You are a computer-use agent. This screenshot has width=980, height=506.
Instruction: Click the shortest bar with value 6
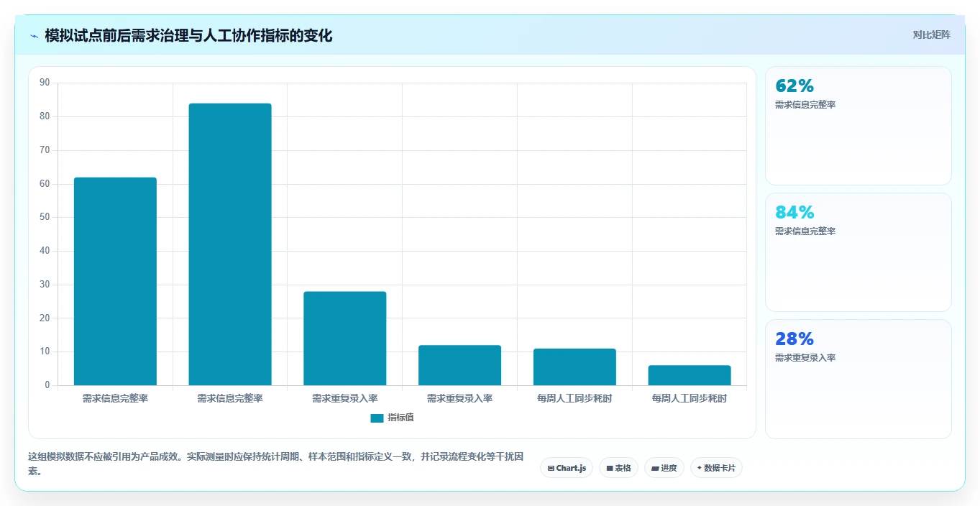690,375
